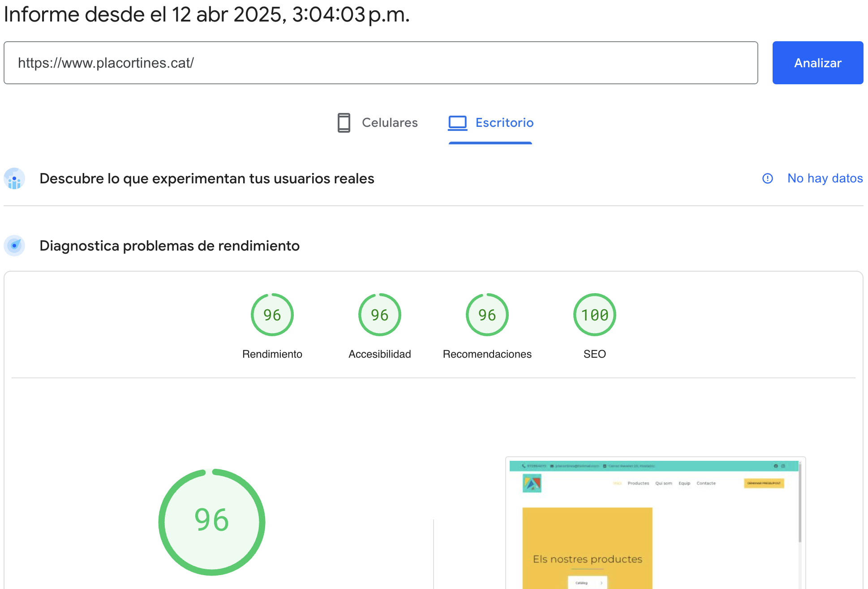Click the Rendimiento label
The image size is (868, 589).
click(272, 354)
